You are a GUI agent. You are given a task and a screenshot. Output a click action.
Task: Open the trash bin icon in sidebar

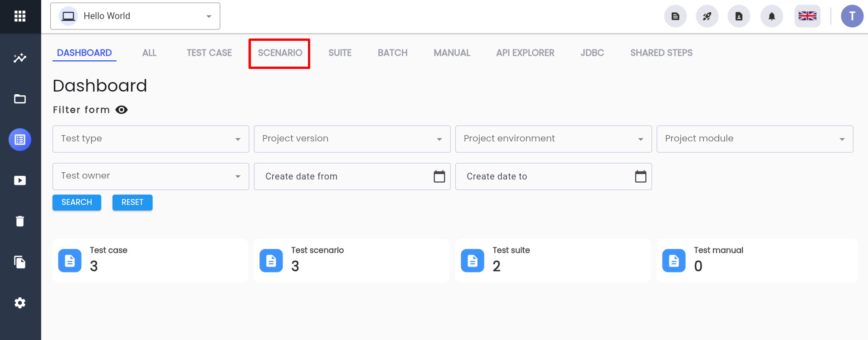[20, 221]
